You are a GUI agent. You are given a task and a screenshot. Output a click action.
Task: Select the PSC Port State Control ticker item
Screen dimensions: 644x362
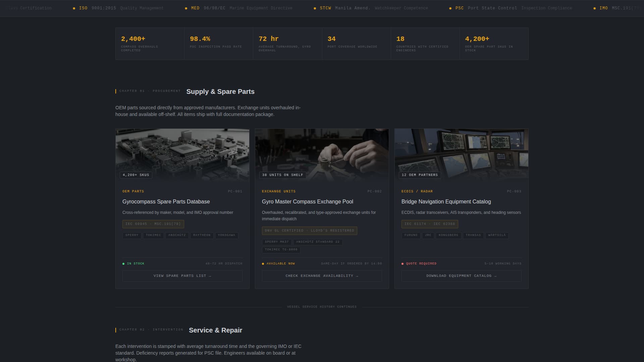tap(486, 8)
